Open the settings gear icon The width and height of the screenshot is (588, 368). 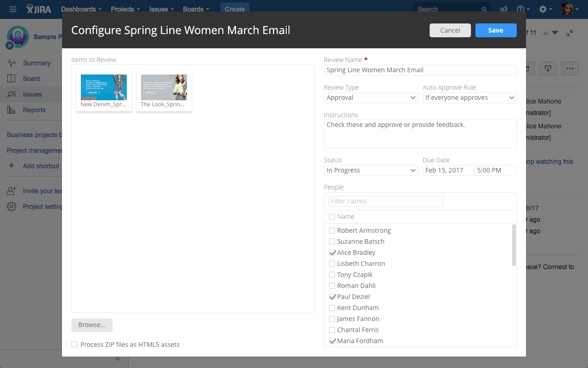(543, 9)
